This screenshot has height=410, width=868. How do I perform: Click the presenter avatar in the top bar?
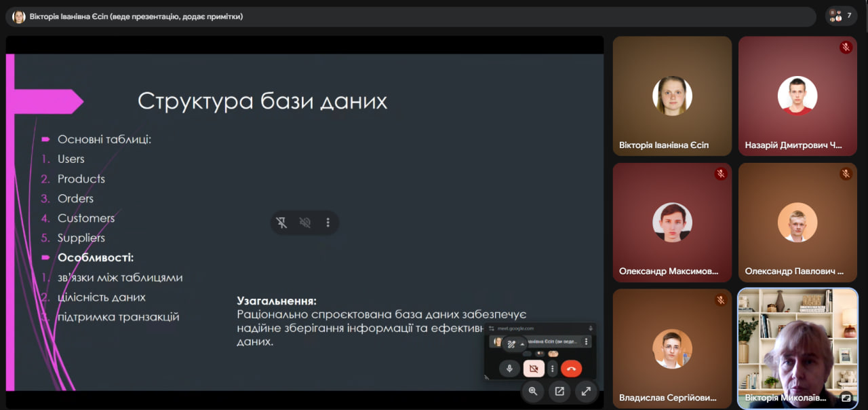pos(19,16)
